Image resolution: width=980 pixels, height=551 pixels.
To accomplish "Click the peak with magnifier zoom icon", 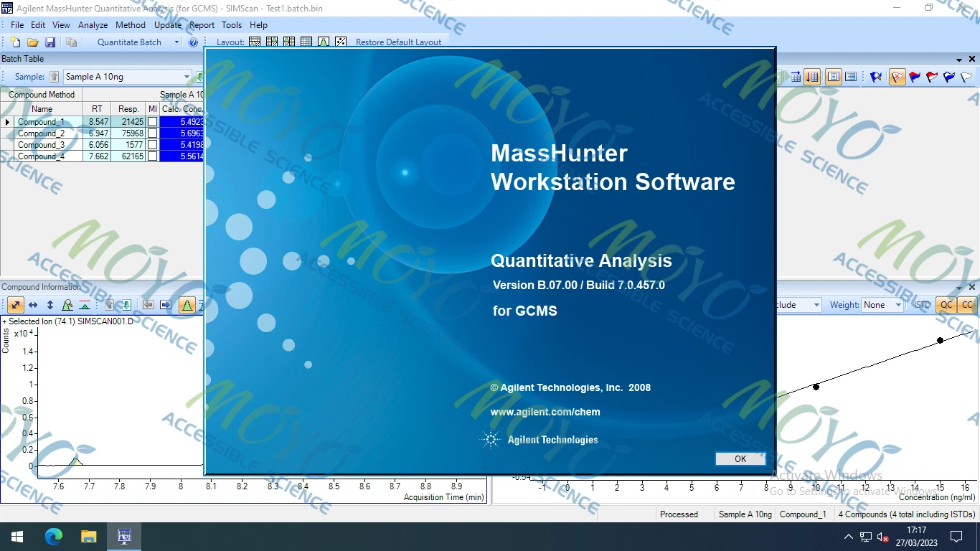I will [67, 305].
